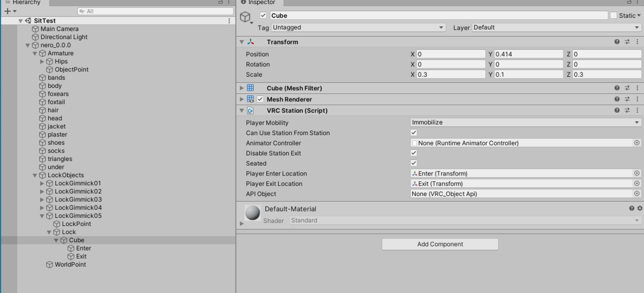Viewport: 644px width, 293px height.
Task: Click object picker for Player Enter Location
Action: pos(637,173)
